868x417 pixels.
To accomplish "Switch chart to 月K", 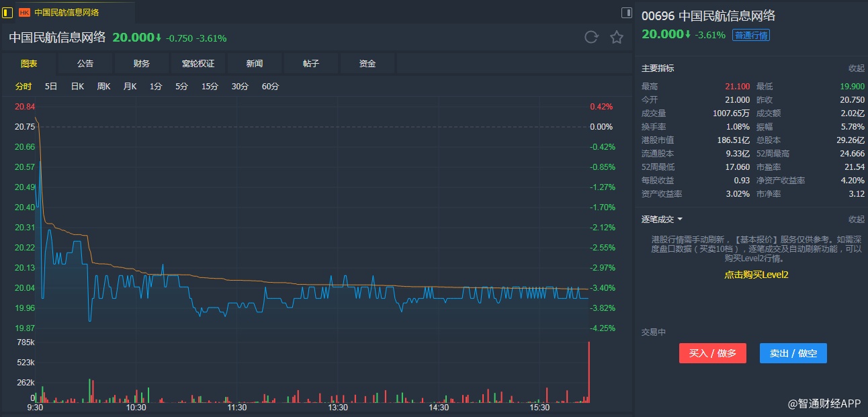I will click(x=130, y=86).
